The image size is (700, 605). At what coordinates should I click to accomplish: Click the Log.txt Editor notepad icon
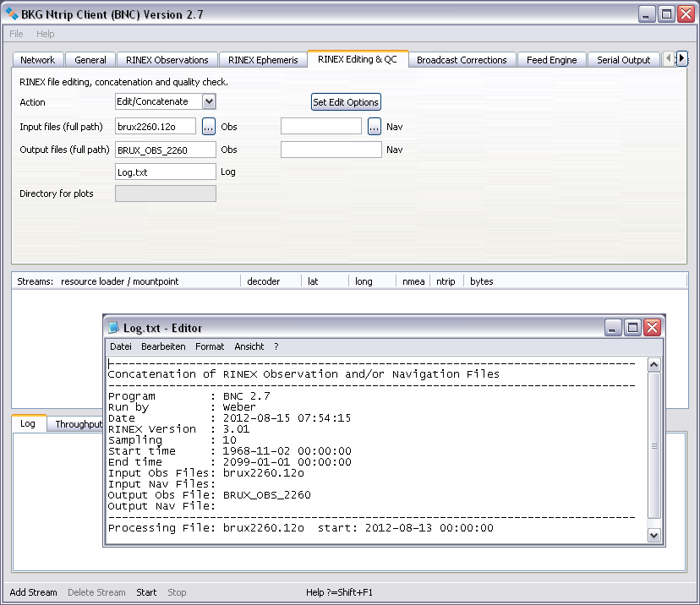(114, 328)
